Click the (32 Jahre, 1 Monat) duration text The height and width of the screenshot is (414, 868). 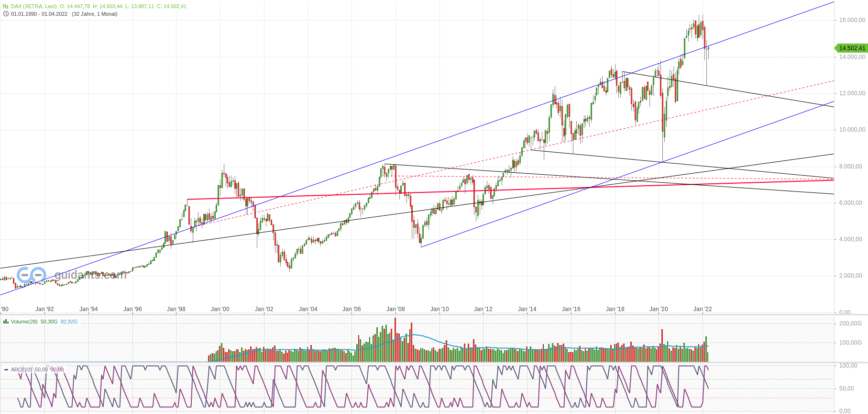[x=95, y=14]
